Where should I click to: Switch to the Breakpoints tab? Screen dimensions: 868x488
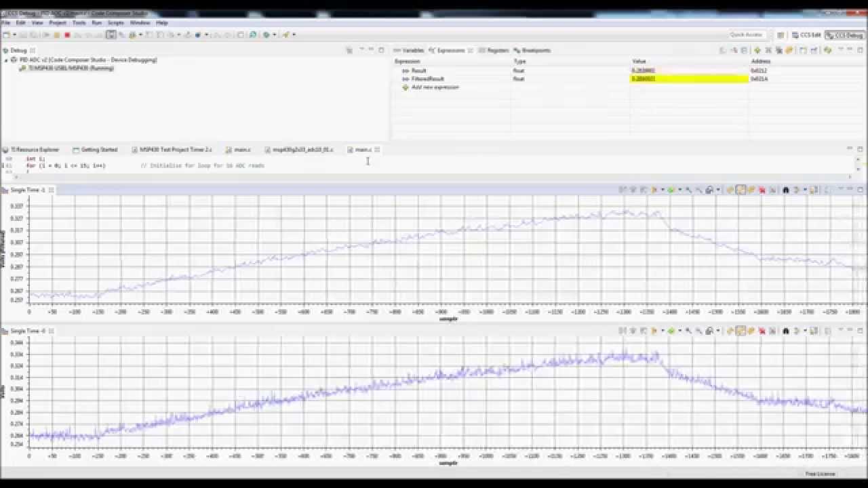(532, 50)
